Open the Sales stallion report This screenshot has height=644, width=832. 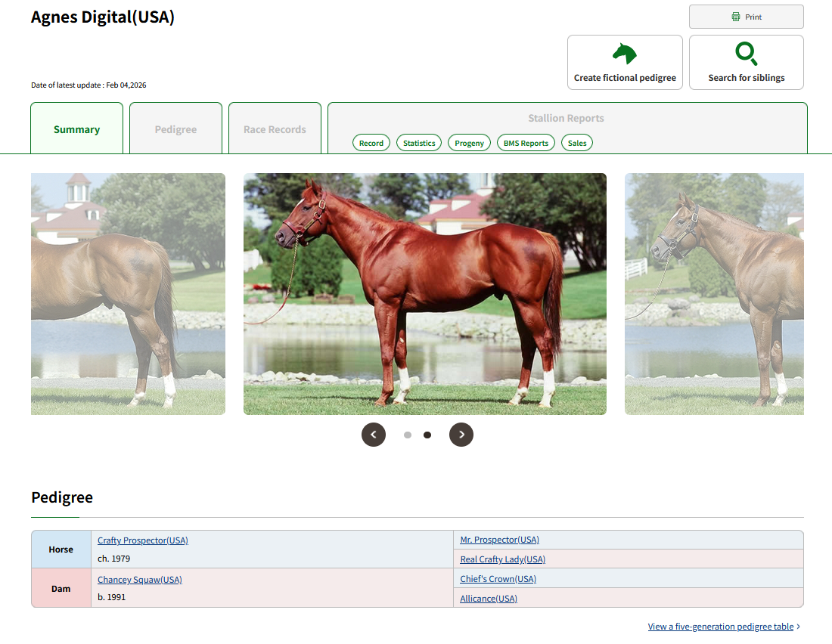577,143
